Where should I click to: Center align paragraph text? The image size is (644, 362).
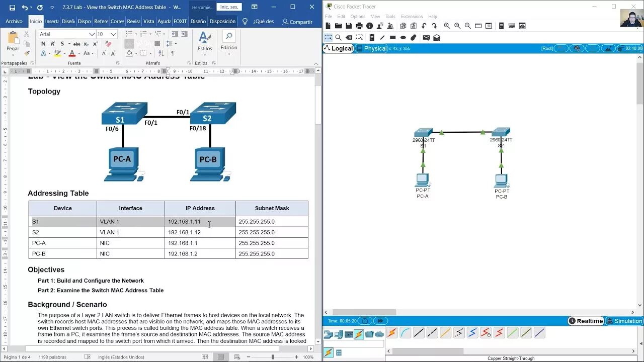138,44
